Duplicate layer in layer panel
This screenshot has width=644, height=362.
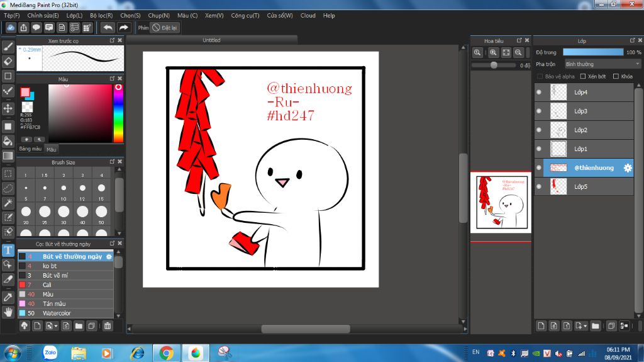pos(611,326)
